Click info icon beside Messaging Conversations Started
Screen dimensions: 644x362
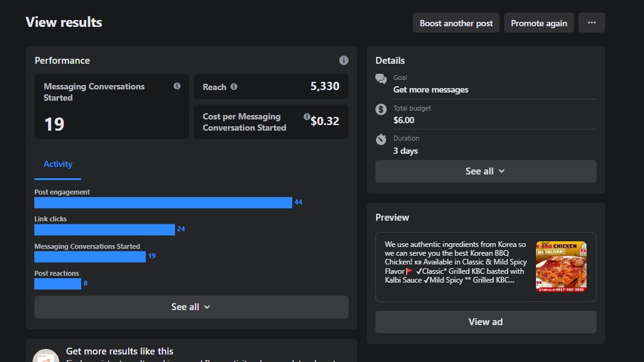pyautogui.click(x=177, y=86)
